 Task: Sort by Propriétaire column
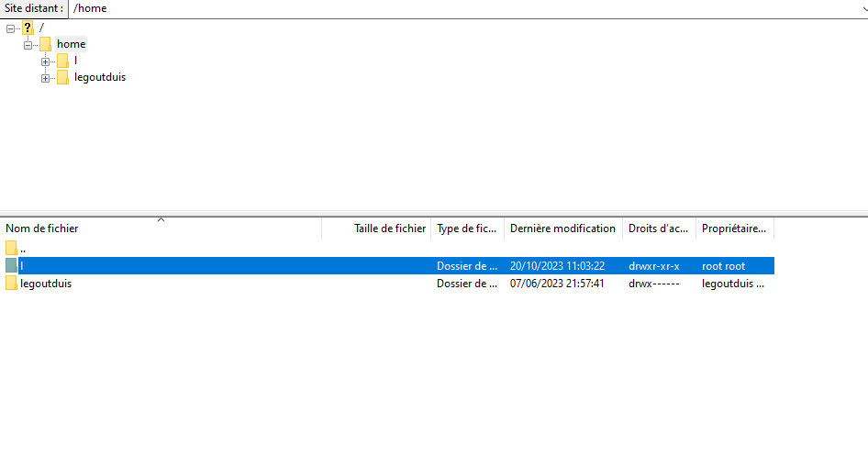tap(735, 228)
